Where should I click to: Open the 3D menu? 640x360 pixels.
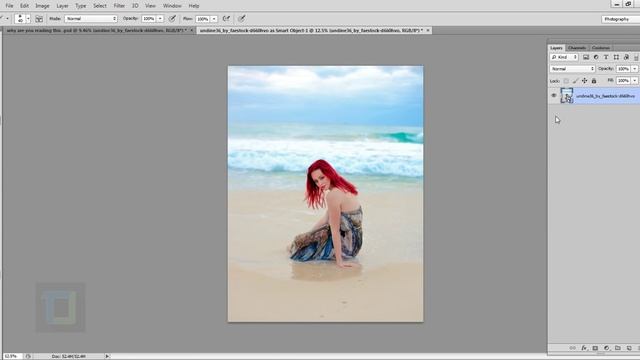135,6
